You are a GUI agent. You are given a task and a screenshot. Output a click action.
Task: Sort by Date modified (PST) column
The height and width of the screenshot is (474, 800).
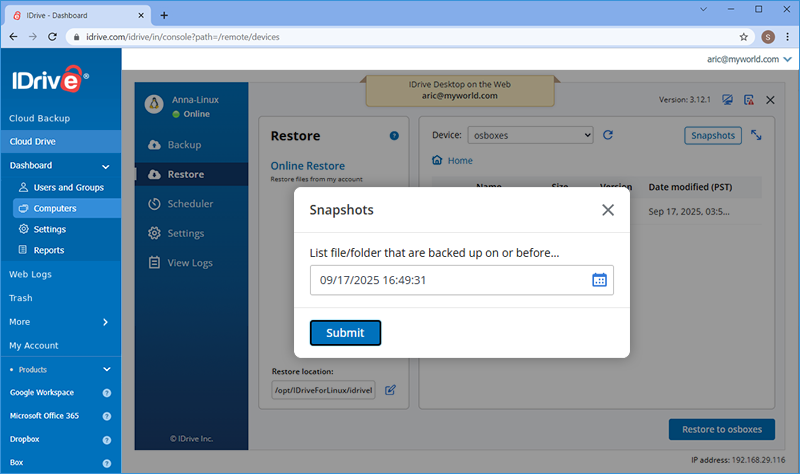point(690,187)
